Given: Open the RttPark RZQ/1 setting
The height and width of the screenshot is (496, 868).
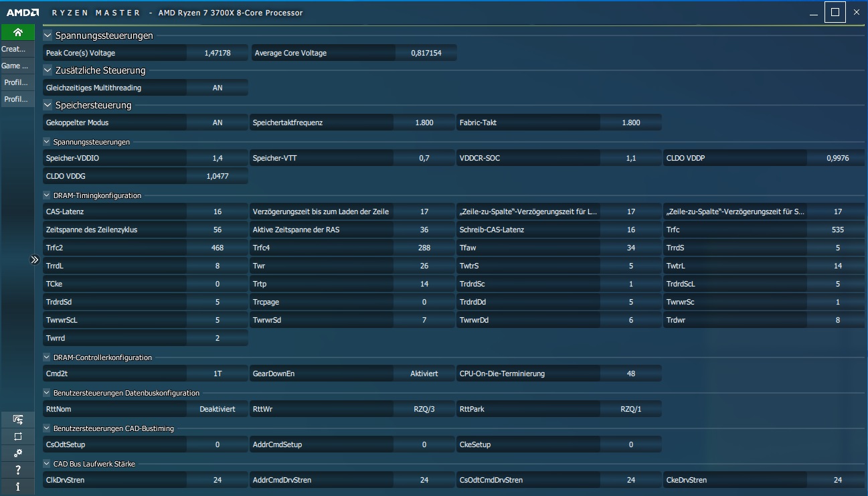Looking at the screenshot, I should tap(631, 409).
